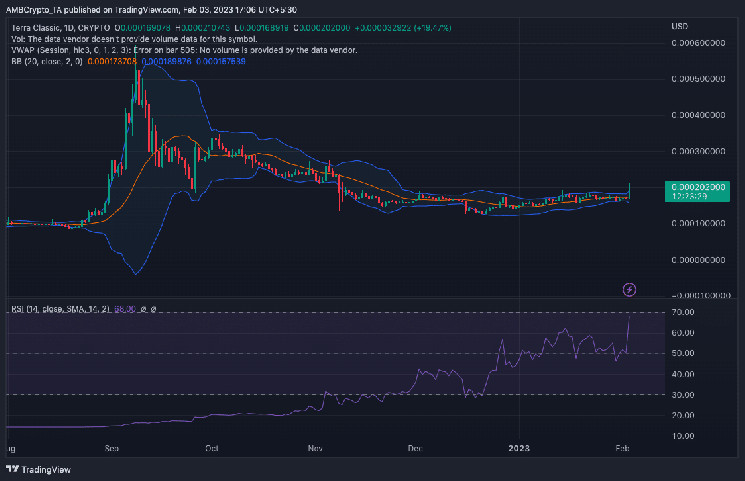The height and width of the screenshot is (481, 745).
Task: Click the 2023 label on the time axis
Action: [x=519, y=448]
